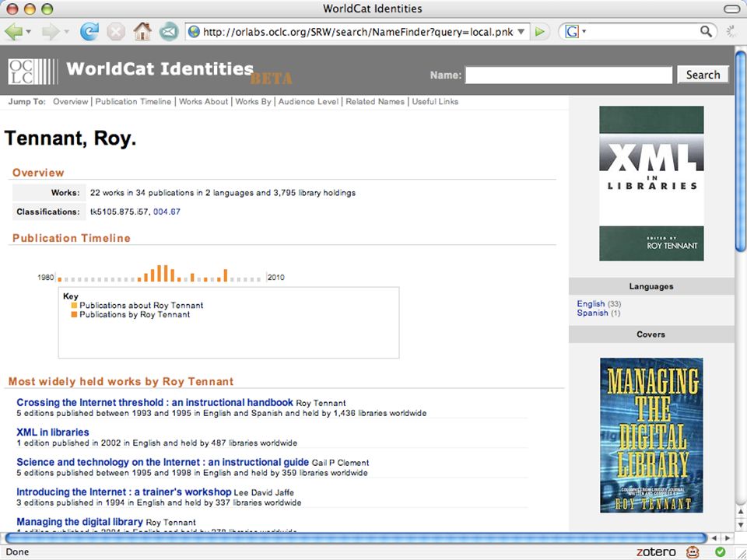747x560 pixels.
Task: Click the Managing the Digital Library cover
Action: click(651, 436)
